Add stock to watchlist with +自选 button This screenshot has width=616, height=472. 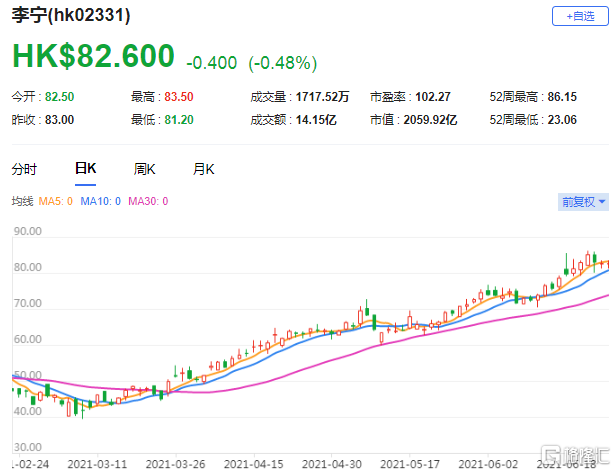point(580,16)
